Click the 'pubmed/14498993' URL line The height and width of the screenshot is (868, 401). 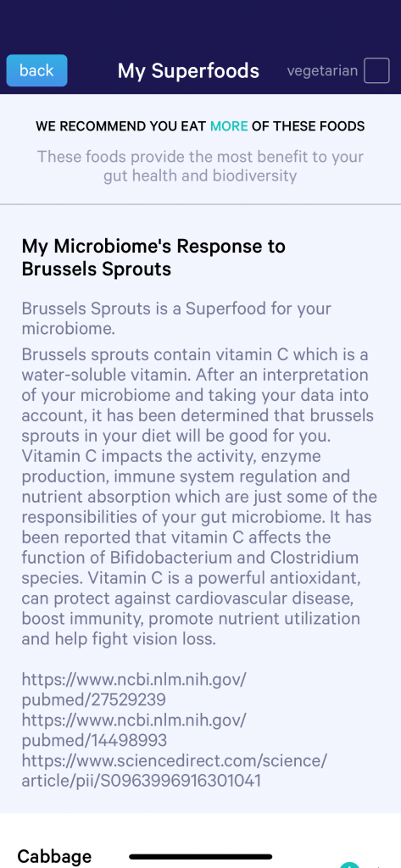click(94, 740)
